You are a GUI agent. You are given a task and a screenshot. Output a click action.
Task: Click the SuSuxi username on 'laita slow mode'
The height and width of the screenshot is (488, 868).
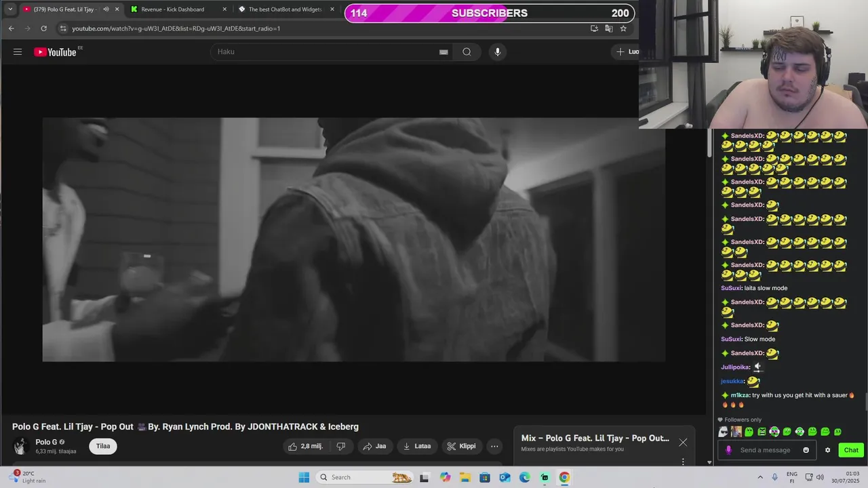click(731, 288)
